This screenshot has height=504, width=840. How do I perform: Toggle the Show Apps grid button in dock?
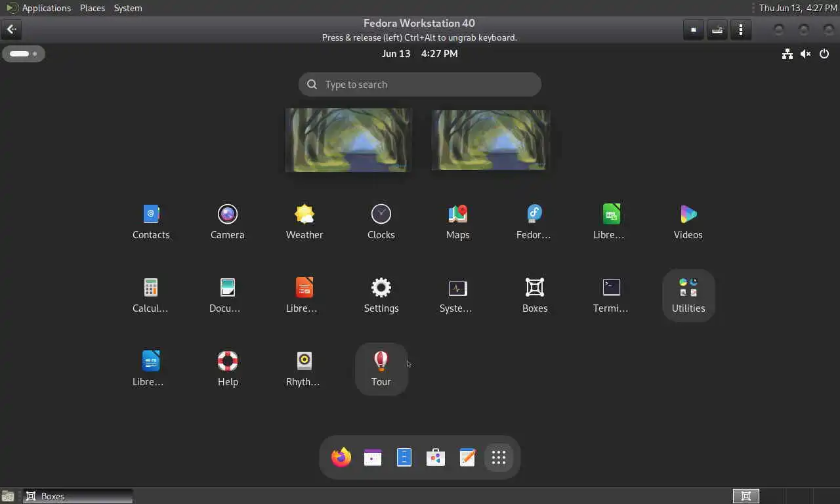coord(499,457)
